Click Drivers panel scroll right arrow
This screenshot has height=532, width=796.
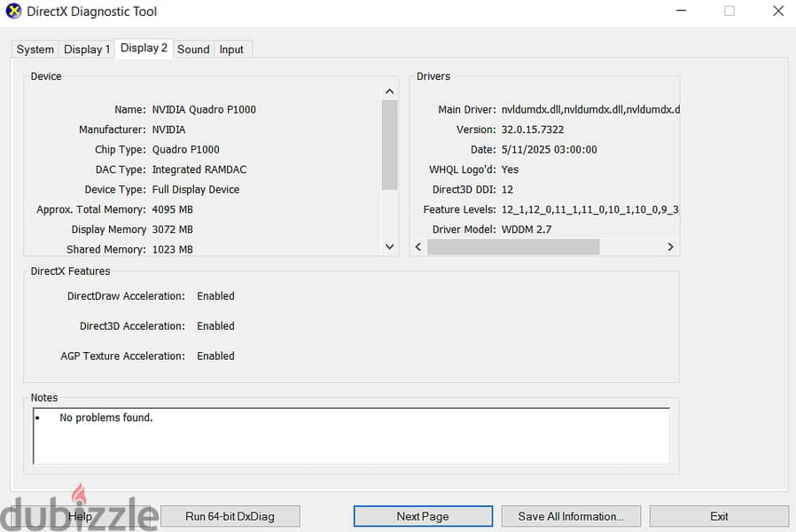coord(671,246)
